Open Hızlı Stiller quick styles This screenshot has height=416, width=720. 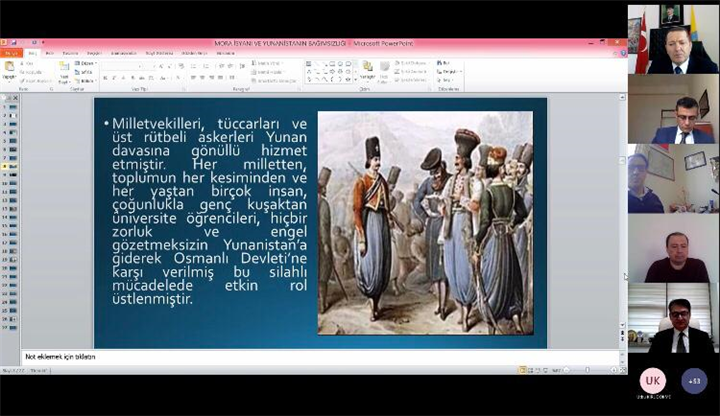[x=384, y=72]
